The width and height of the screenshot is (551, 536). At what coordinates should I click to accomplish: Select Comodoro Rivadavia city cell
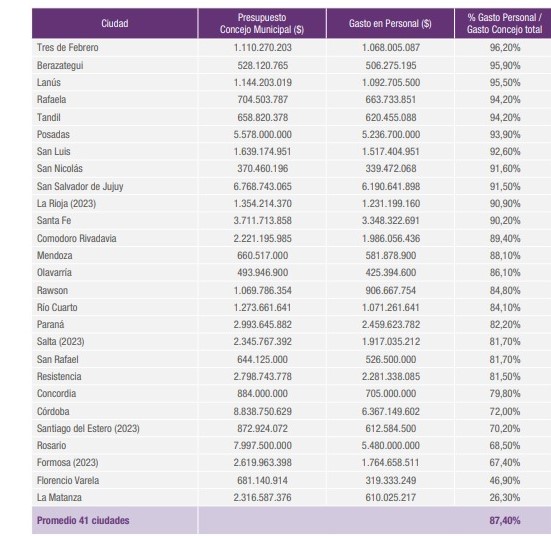(x=77, y=238)
